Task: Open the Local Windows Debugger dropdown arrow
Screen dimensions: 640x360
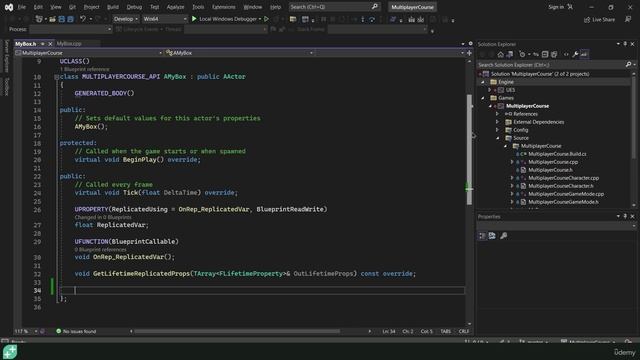Action: (x=260, y=19)
